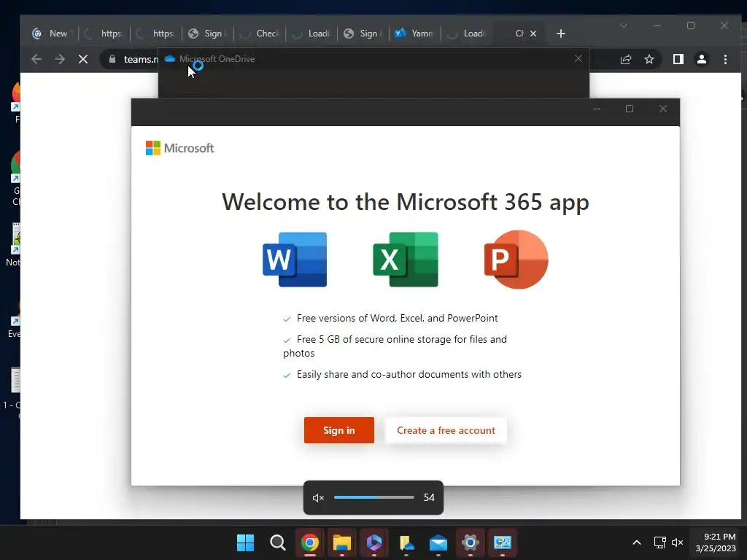This screenshot has height=560, width=747.
Task: Open Microsoft 365 app from taskbar
Action: point(374,542)
